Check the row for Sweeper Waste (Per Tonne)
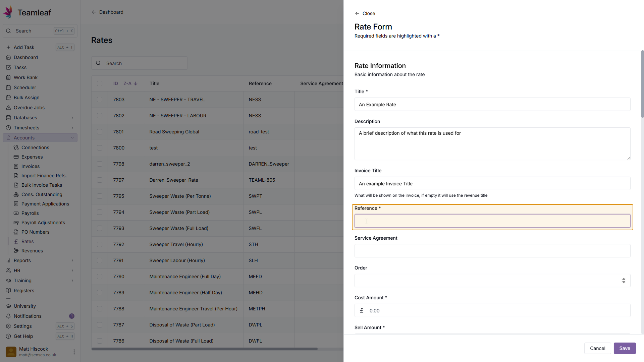The image size is (644, 362). coord(100,196)
